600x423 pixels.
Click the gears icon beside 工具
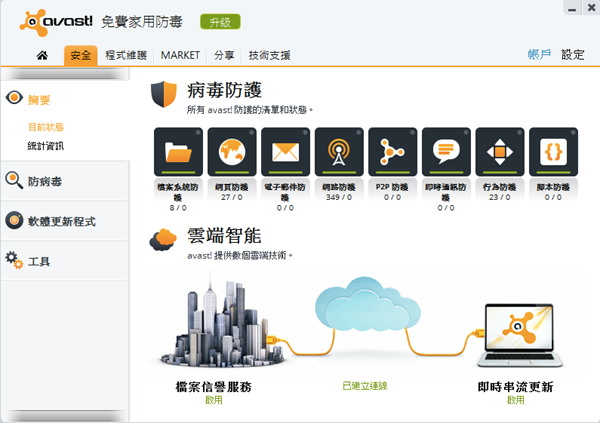click(x=14, y=260)
